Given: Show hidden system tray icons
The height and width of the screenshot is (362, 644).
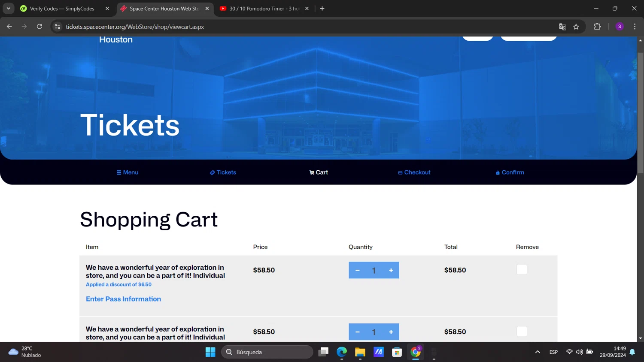Looking at the screenshot, I should tap(538, 352).
